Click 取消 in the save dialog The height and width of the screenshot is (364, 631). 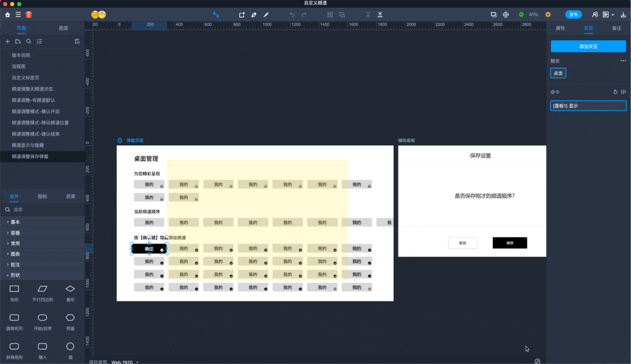[x=463, y=243]
